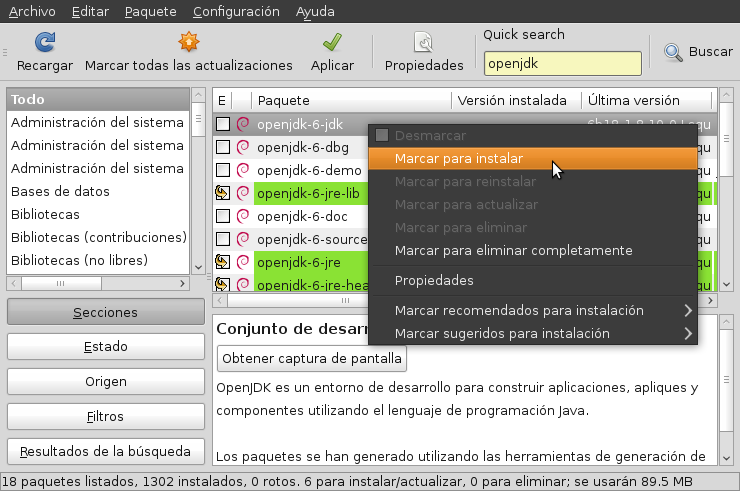Open the Editar menu
The height and width of the screenshot is (491, 740).
[90, 11]
